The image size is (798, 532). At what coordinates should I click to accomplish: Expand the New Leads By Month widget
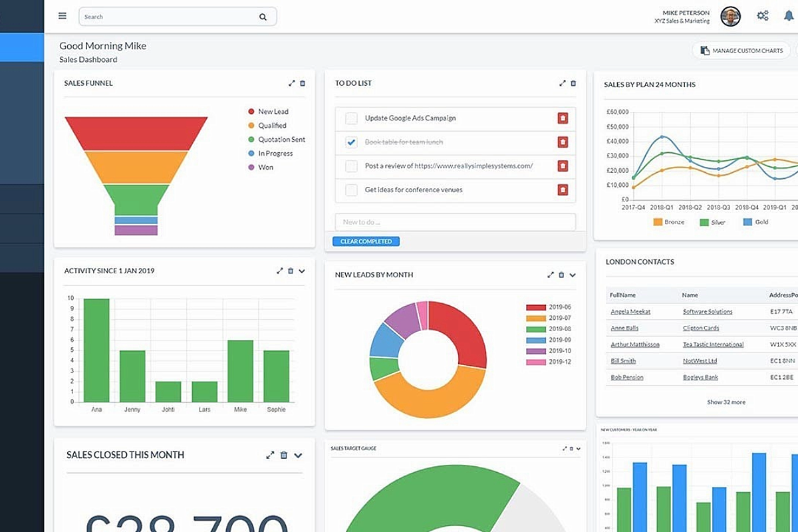tap(551, 275)
